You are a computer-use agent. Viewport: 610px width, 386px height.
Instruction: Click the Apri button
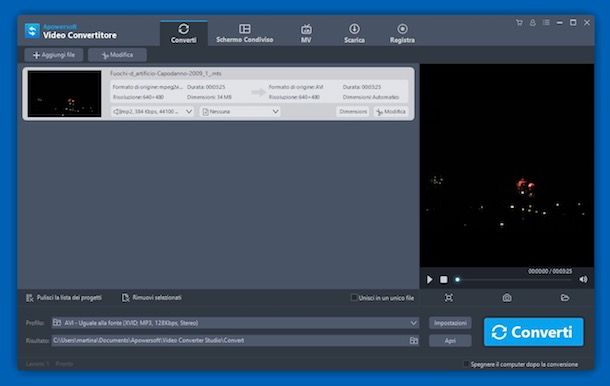tap(450, 340)
